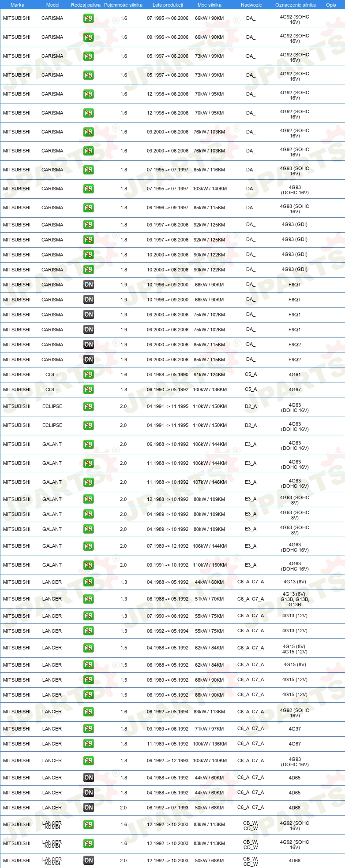This screenshot has width=345, height=868.
Task: Select the 4G37 engine code cell
Action: tap(295, 729)
